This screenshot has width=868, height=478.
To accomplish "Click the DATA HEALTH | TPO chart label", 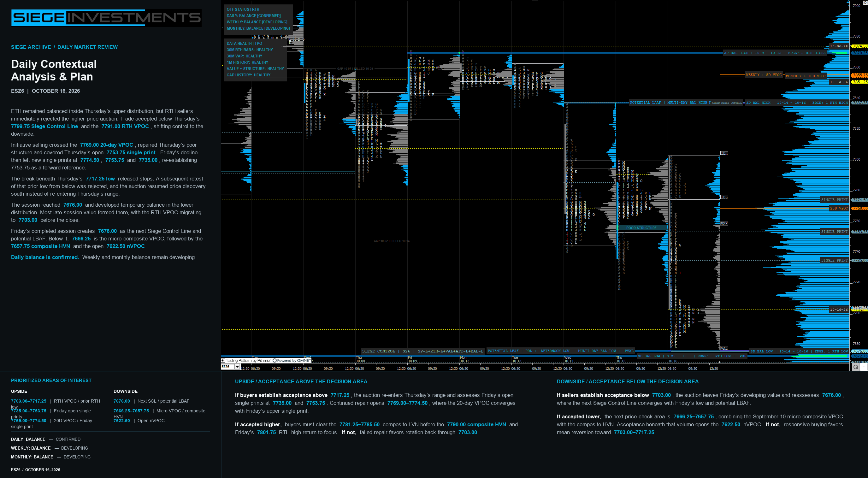I will (x=244, y=44).
